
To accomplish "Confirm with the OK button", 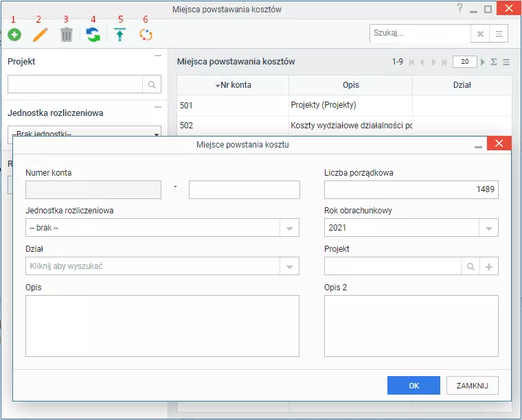I will coord(413,386).
